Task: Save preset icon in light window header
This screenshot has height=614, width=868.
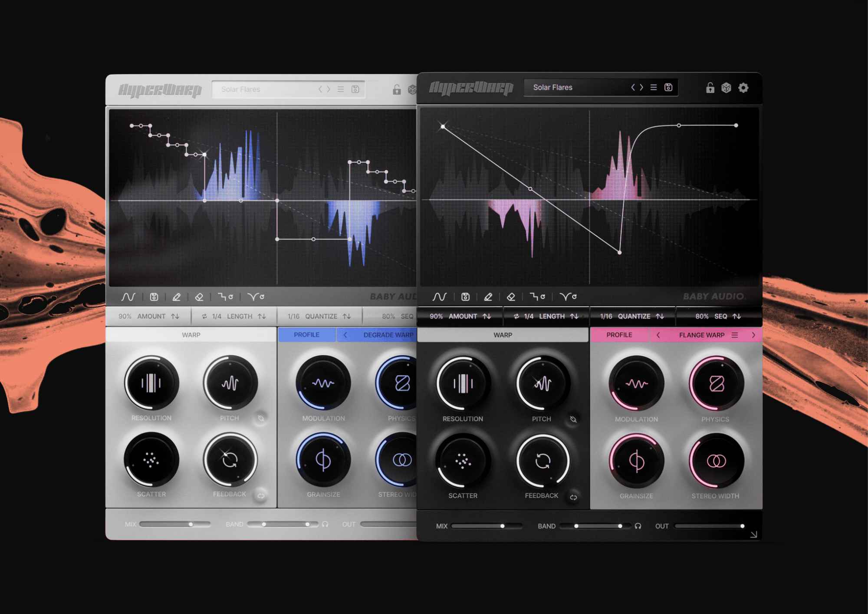Action: (x=355, y=89)
